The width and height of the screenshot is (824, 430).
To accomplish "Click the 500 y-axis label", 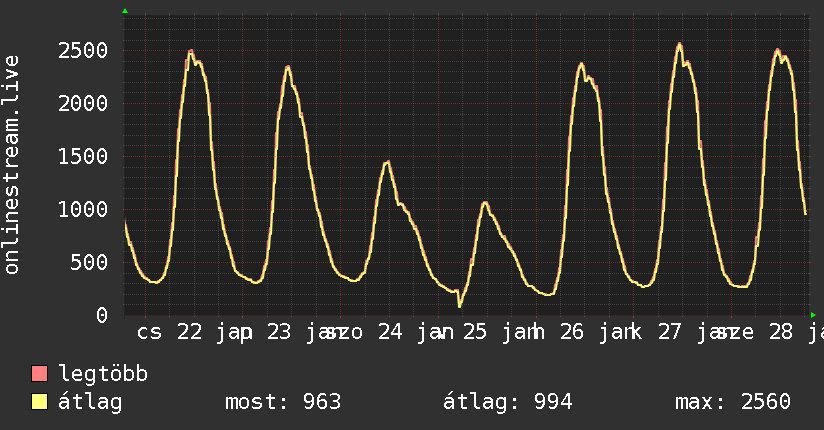I will [89, 262].
